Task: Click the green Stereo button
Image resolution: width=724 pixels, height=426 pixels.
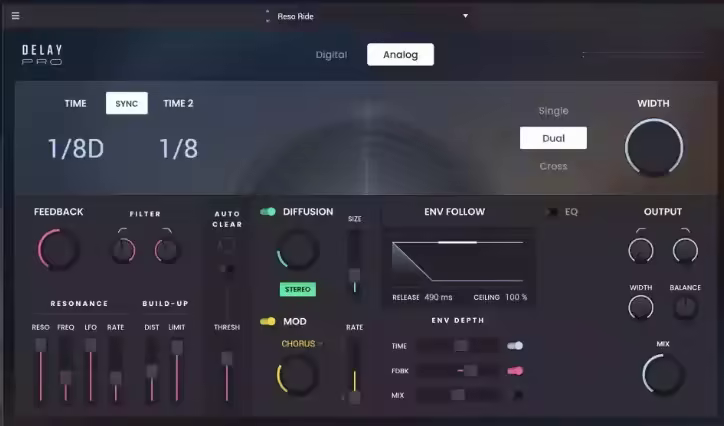Action: 297,289
